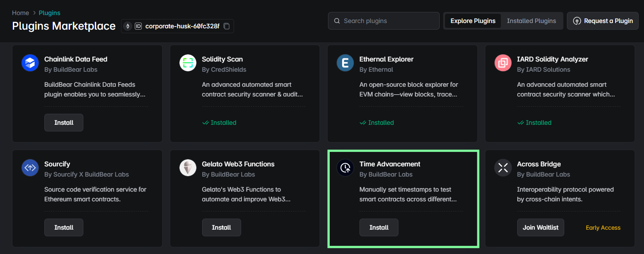Switch to Explore Plugins tab
Screen dimensions: 644x254
[473, 21]
